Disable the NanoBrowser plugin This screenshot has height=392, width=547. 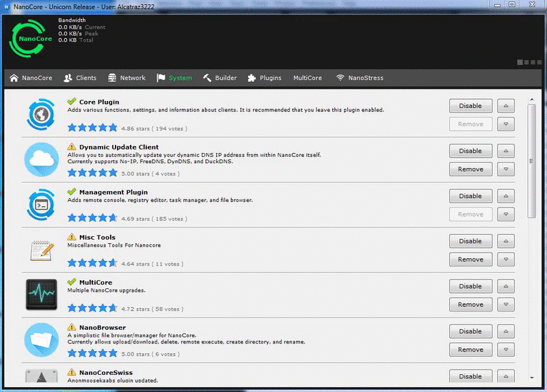470,331
